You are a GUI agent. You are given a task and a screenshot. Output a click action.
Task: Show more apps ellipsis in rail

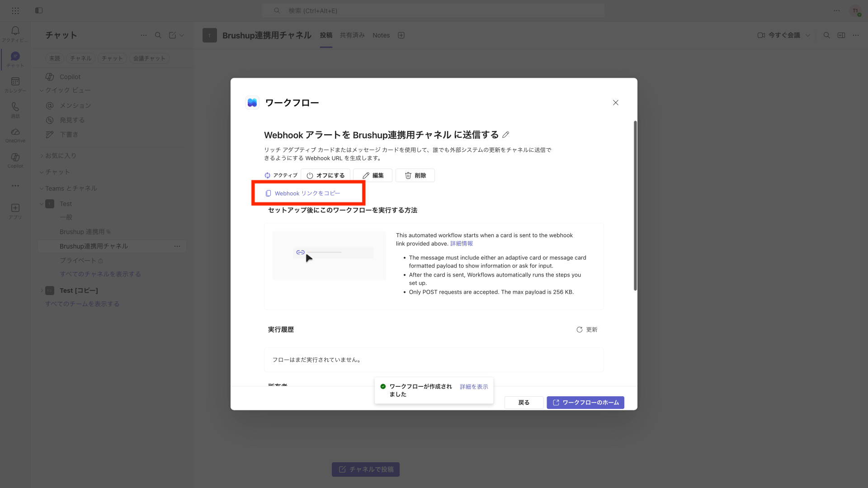pos(15,186)
